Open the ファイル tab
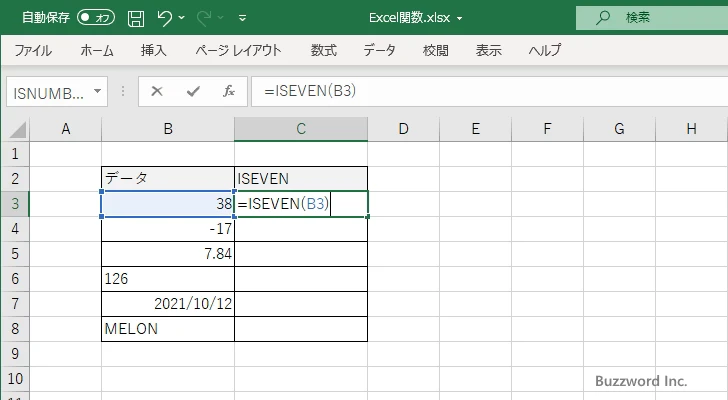The width and height of the screenshot is (728, 400). pos(33,50)
